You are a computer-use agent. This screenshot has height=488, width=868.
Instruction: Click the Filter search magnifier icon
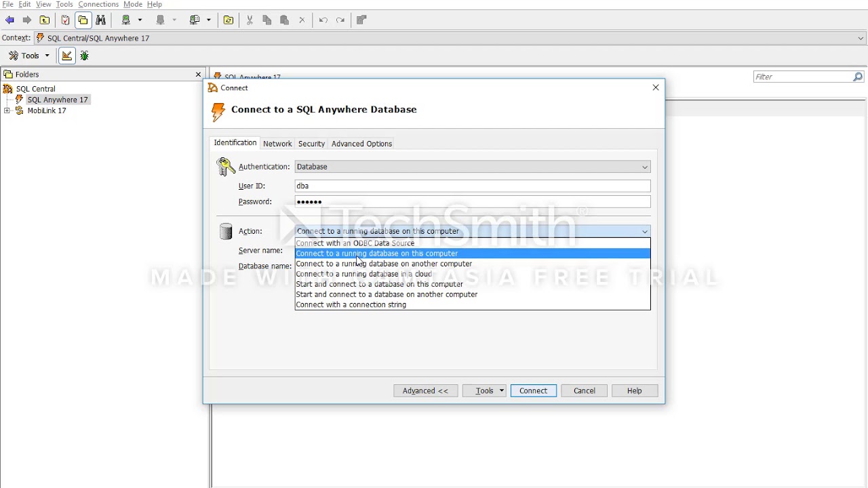858,77
